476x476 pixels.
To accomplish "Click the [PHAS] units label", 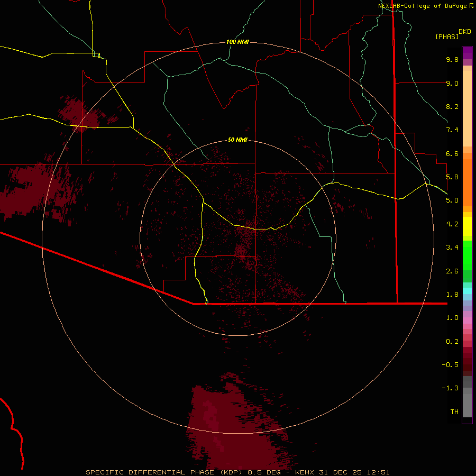I will (447, 36).
